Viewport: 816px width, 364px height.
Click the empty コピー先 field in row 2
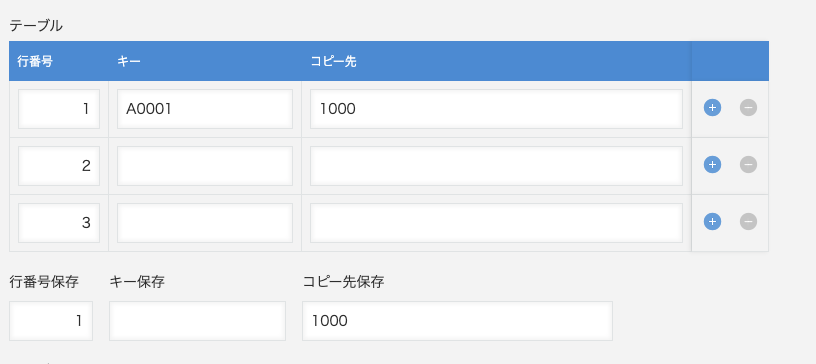496,166
